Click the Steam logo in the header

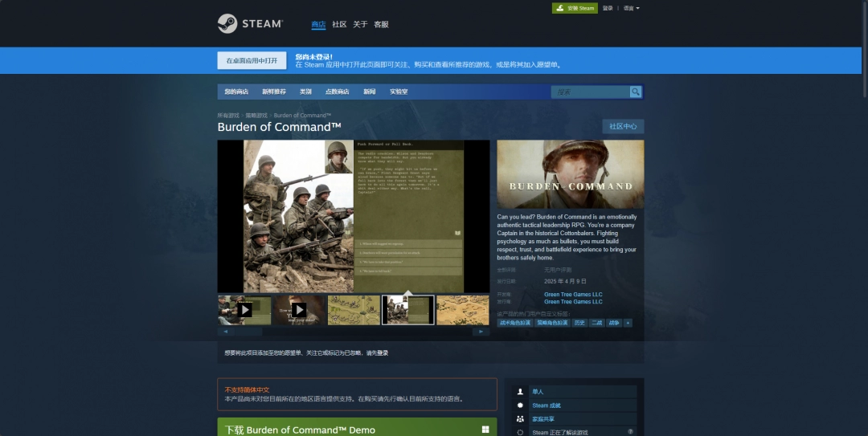point(250,24)
